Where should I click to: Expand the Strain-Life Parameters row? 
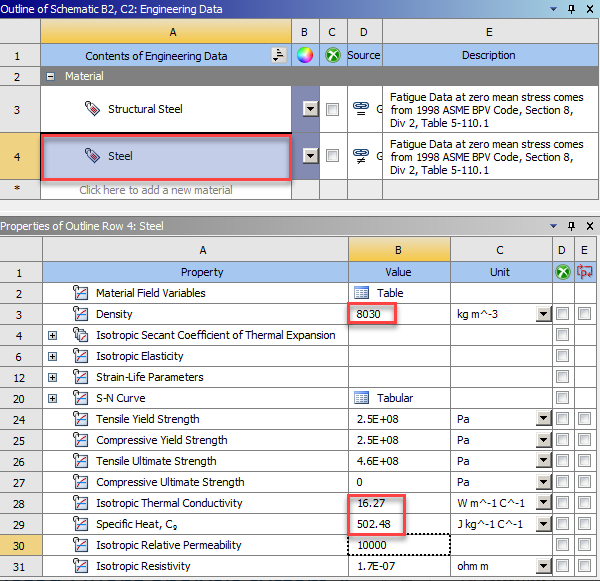pyautogui.click(x=52, y=377)
